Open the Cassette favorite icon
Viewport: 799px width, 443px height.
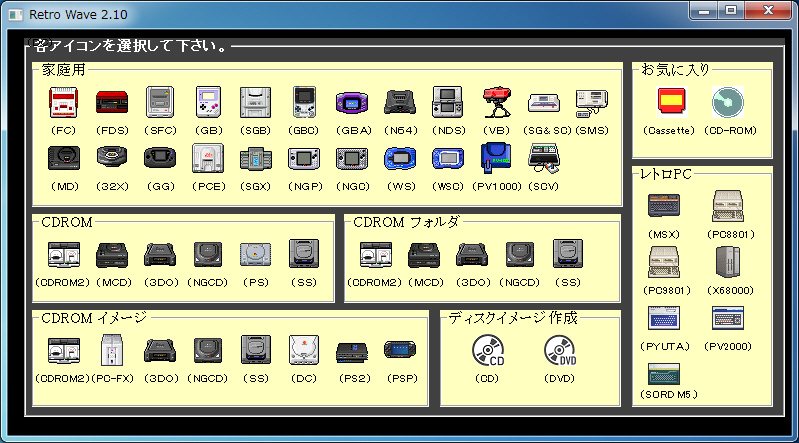tap(672, 102)
